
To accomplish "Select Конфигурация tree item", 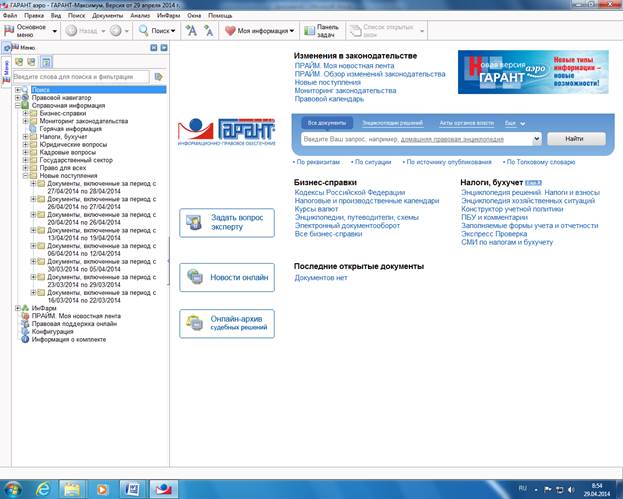I will (x=52, y=331).
